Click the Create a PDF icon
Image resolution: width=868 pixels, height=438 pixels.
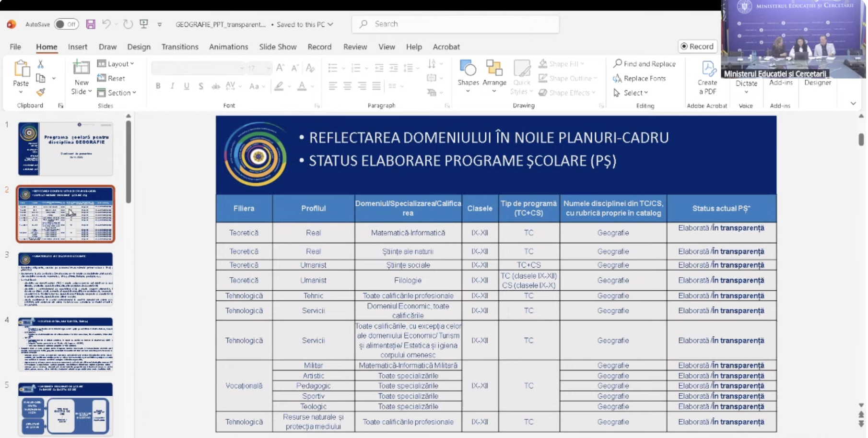pyautogui.click(x=707, y=78)
